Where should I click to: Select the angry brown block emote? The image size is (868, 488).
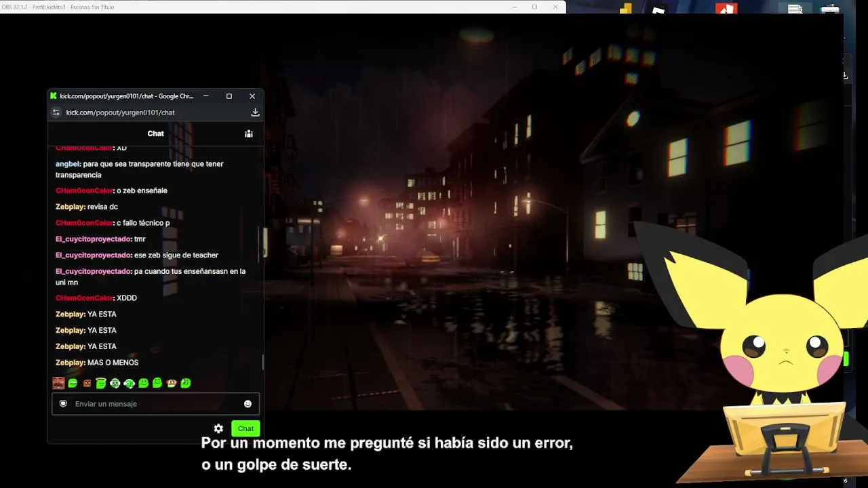click(87, 383)
